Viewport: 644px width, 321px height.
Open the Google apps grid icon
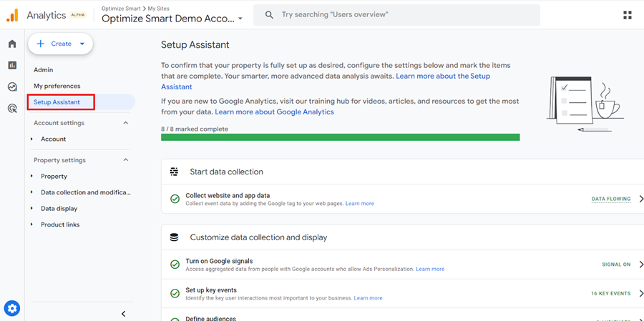pos(627,15)
